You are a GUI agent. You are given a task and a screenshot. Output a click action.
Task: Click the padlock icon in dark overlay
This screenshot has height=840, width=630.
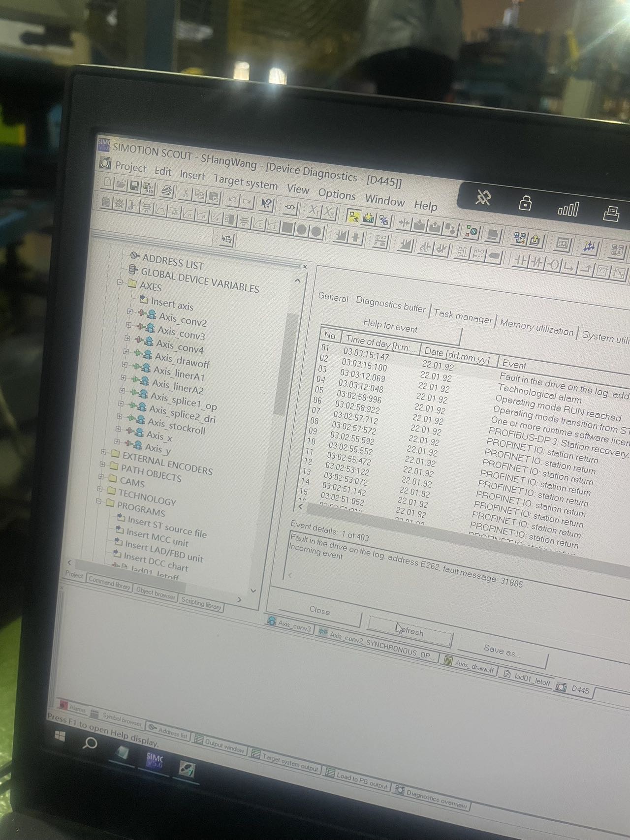tap(526, 202)
